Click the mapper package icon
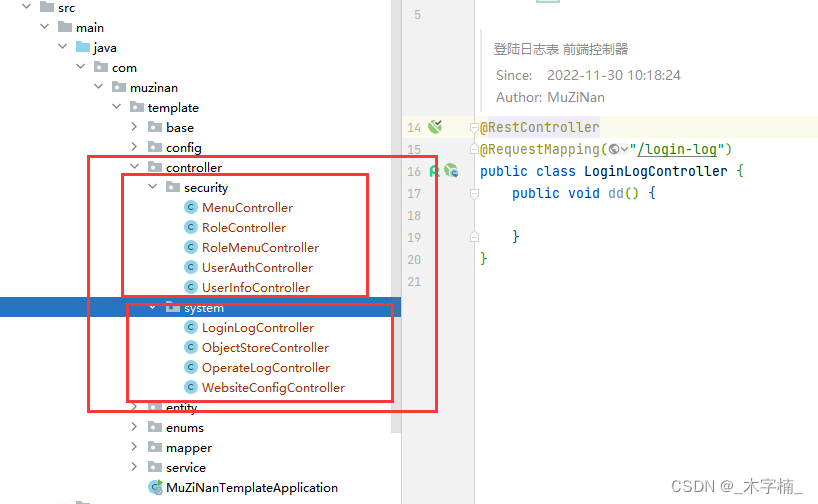This screenshot has height=504, width=818. 155,447
